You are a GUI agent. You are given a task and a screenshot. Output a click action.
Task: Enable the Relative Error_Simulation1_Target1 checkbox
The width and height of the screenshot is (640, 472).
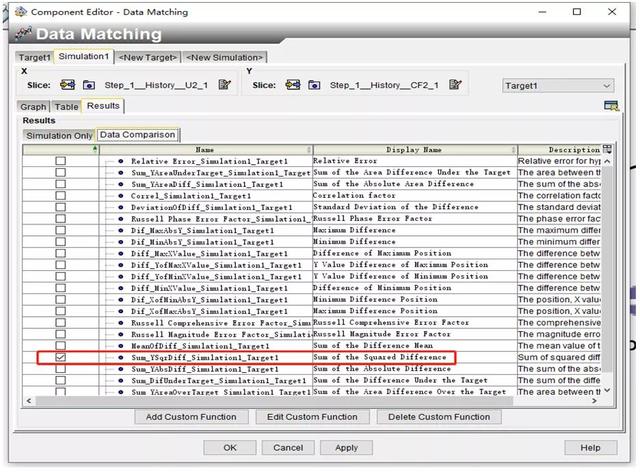point(60,160)
